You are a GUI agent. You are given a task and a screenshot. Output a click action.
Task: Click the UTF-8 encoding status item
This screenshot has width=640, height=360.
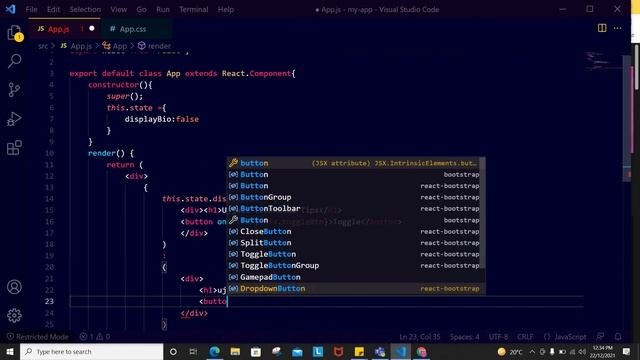(x=498, y=337)
